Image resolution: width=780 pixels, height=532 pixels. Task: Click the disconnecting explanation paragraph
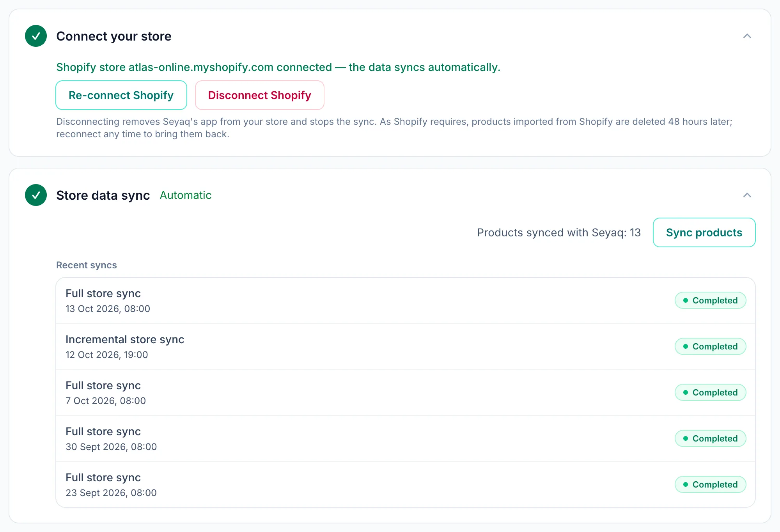(x=394, y=128)
